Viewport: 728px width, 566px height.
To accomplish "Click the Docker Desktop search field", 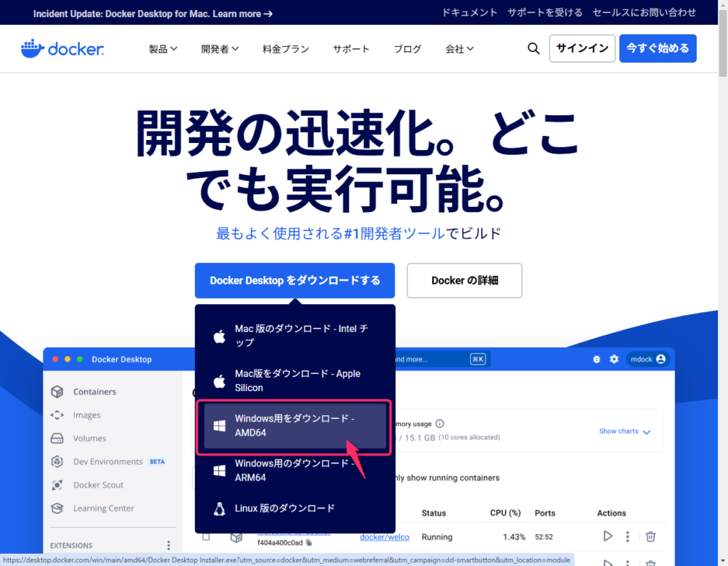I will click(441, 359).
